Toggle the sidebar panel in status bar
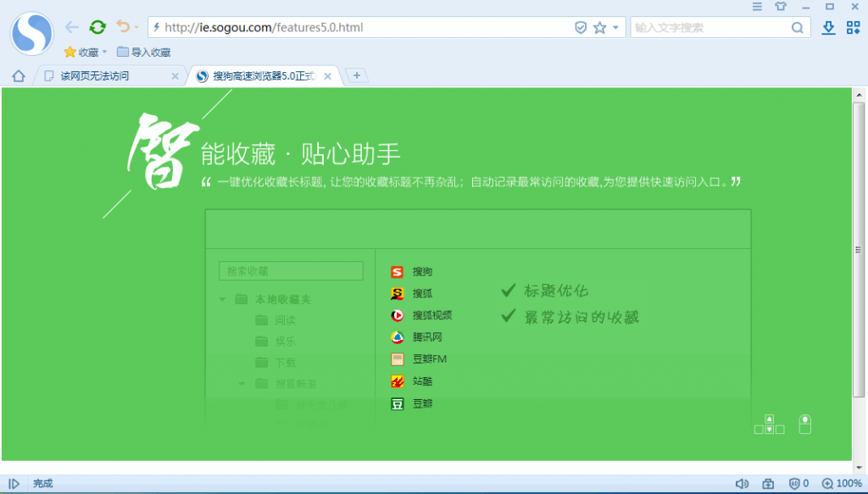 pos(14,484)
